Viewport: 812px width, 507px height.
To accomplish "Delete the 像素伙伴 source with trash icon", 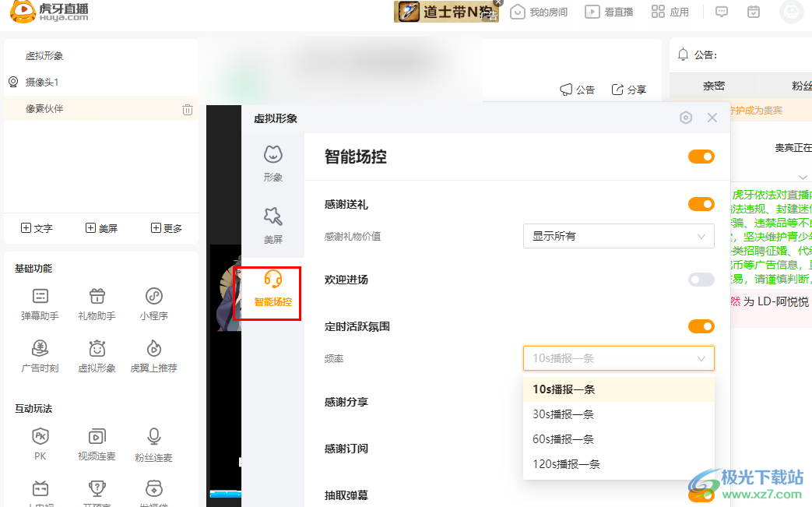I will pos(188,109).
